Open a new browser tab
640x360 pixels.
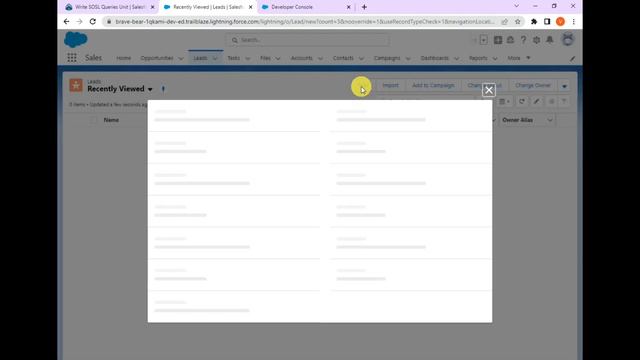(364, 7)
